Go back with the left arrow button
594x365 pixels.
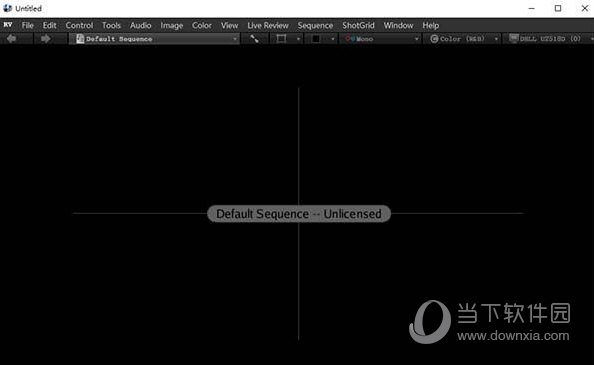(x=11, y=39)
